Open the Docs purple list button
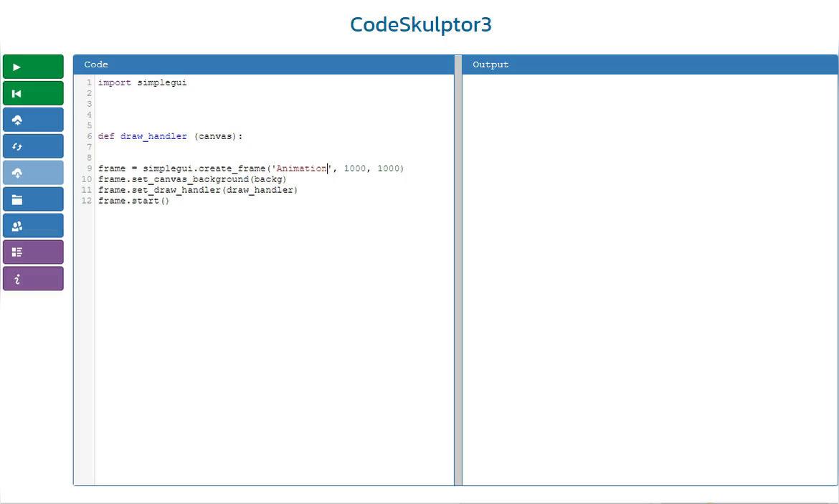 click(x=33, y=252)
